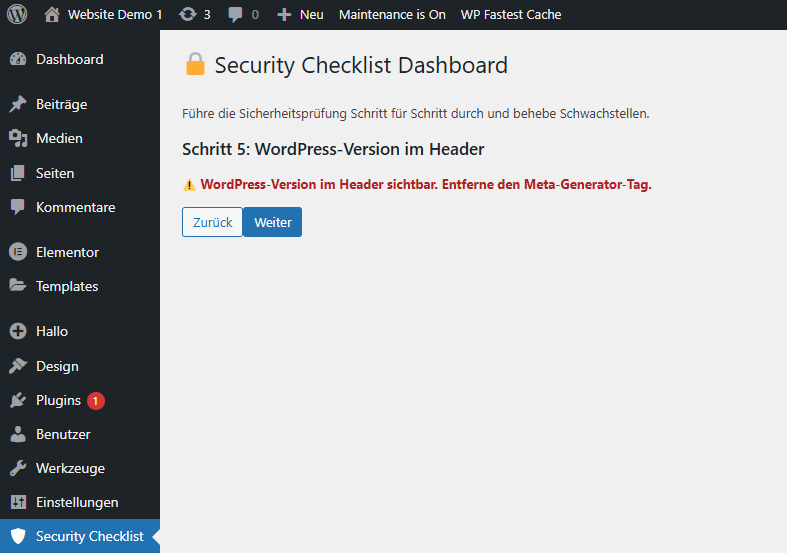The height and width of the screenshot is (553, 787).
Task: Open WP Fastest Cache in admin bar
Action: click(510, 15)
